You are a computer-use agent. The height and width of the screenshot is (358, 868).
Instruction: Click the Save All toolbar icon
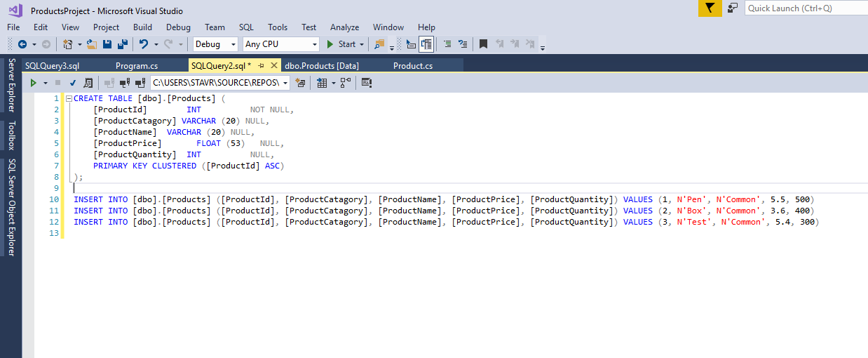pos(122,44)
